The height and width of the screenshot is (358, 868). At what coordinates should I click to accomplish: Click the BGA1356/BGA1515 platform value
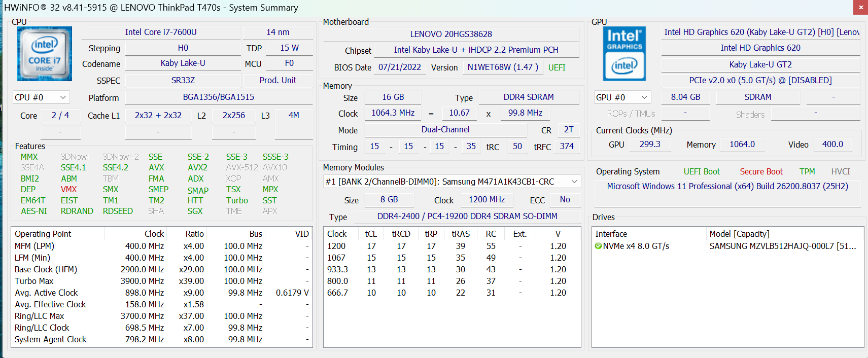219,97
